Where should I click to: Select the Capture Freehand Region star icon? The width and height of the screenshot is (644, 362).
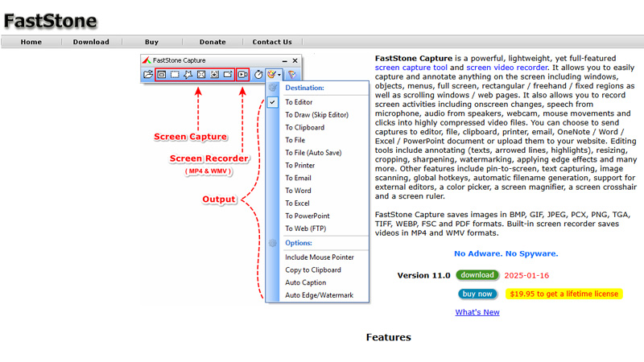tap(188, 74)
